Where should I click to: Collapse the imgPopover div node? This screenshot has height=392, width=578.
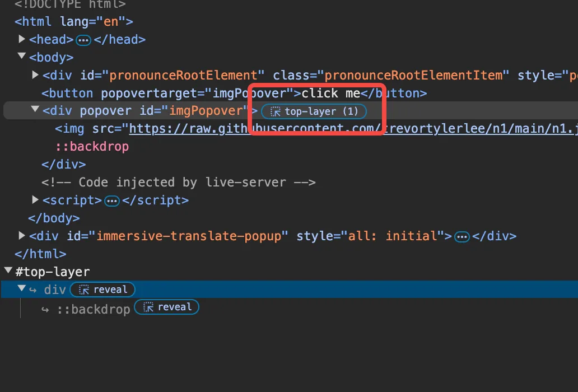35,110
